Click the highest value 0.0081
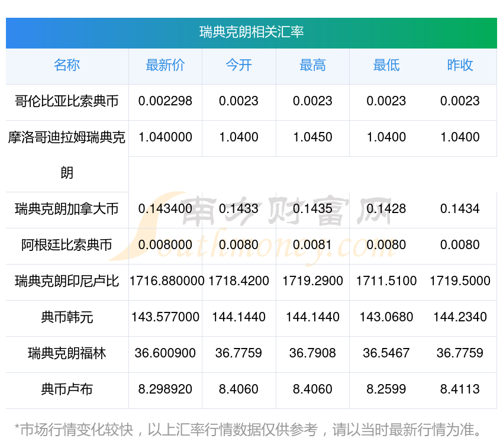The height and width of the screenshot is (448, 503). tap(312, 245)
